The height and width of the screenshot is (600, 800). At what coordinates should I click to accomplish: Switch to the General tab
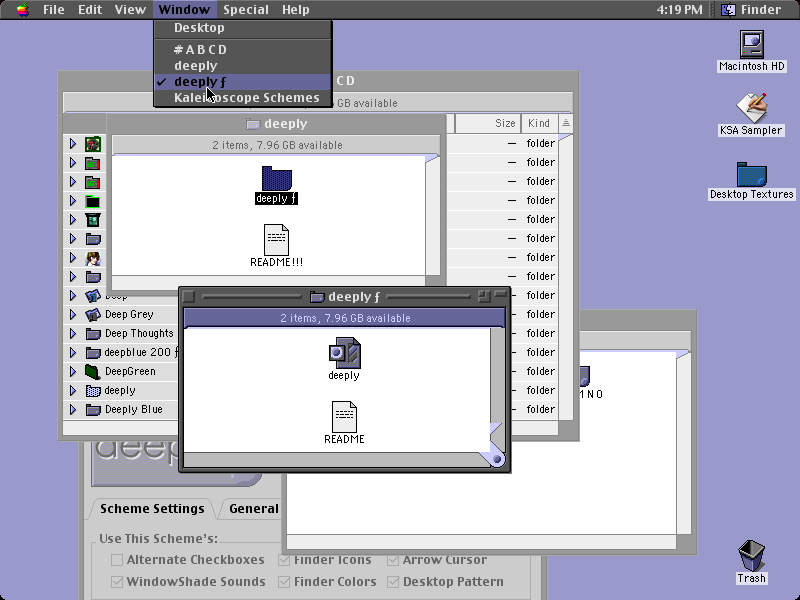click(254, 509)
